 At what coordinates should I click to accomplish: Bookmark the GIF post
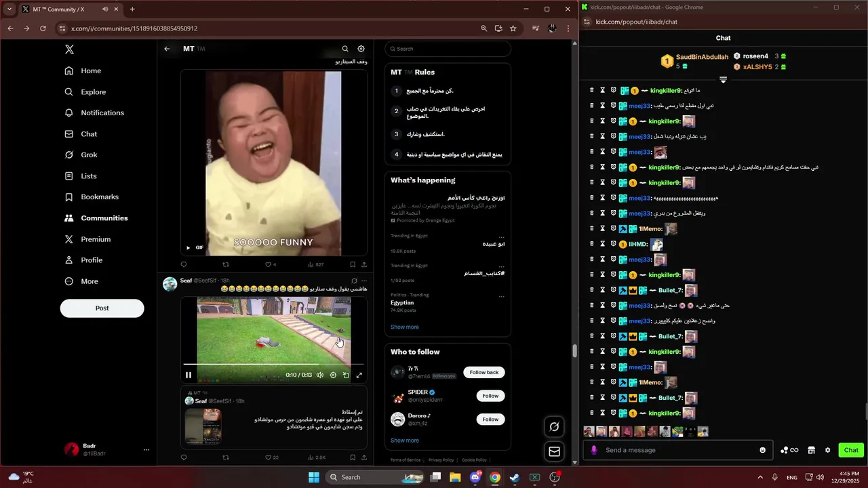[353, 264]
